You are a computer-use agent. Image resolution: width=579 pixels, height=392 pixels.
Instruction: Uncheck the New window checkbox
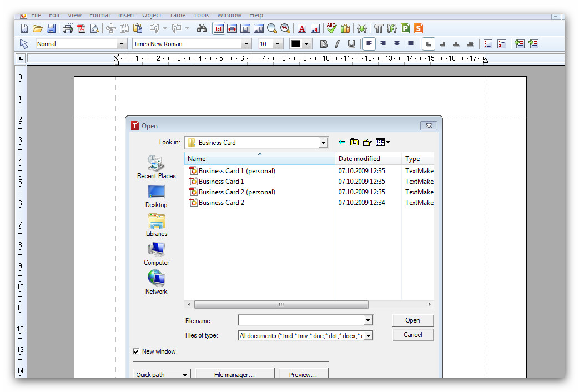tap(136, 351)
